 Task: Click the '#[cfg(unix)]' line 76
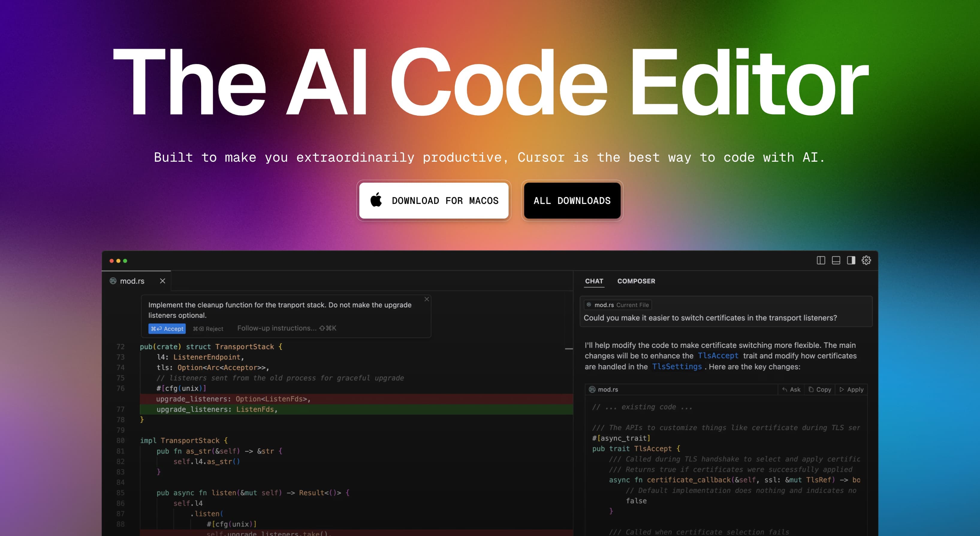click(181, 388)
